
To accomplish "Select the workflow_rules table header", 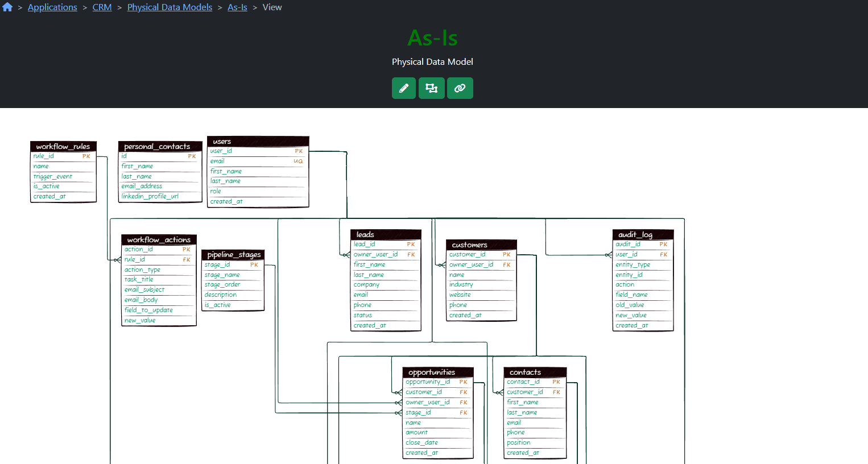I will 63,147.
